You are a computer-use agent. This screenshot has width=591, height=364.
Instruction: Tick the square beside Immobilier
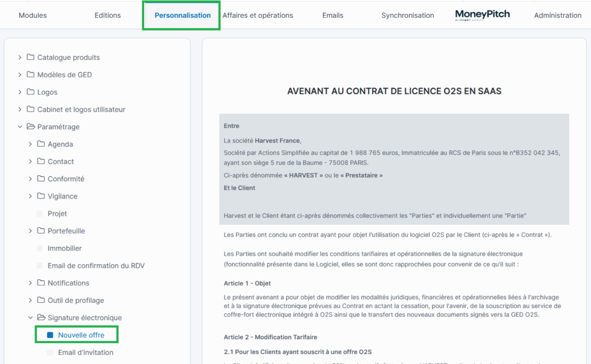pos(40,248)
